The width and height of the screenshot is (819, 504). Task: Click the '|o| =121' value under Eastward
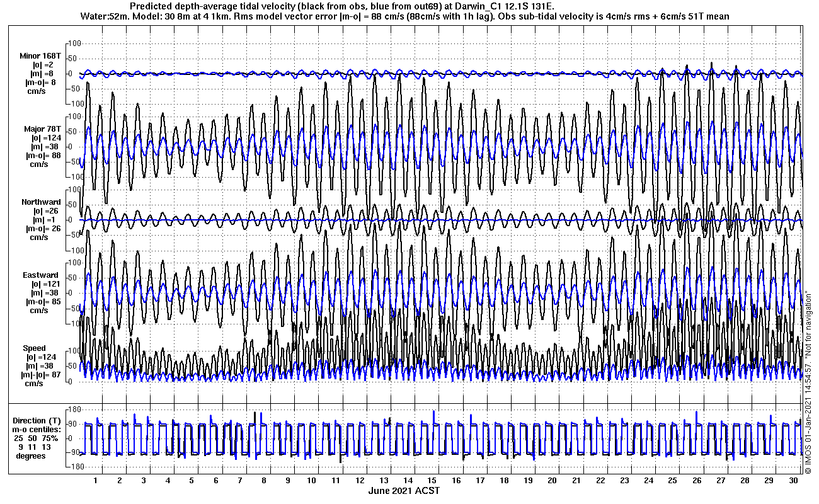[x=46, y=284]
